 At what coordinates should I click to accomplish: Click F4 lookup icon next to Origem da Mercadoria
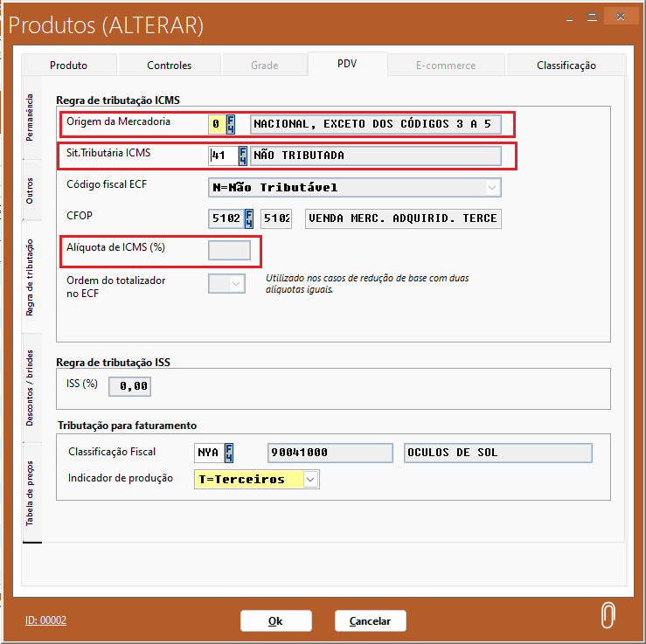[x=230, y=124]
